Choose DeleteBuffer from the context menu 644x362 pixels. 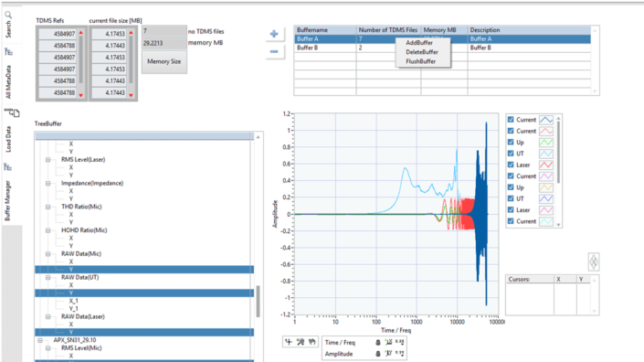(x=422, y=52)
